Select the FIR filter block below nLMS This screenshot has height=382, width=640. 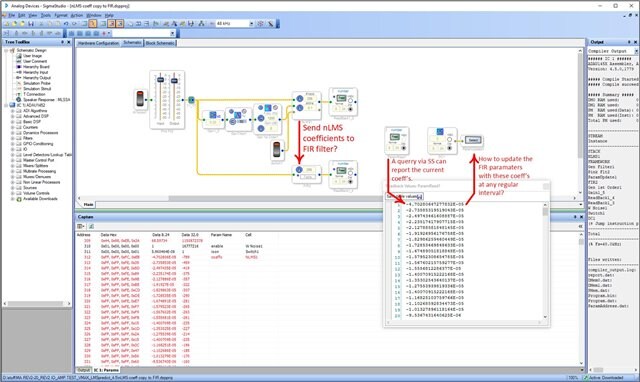tap(307, 175)
